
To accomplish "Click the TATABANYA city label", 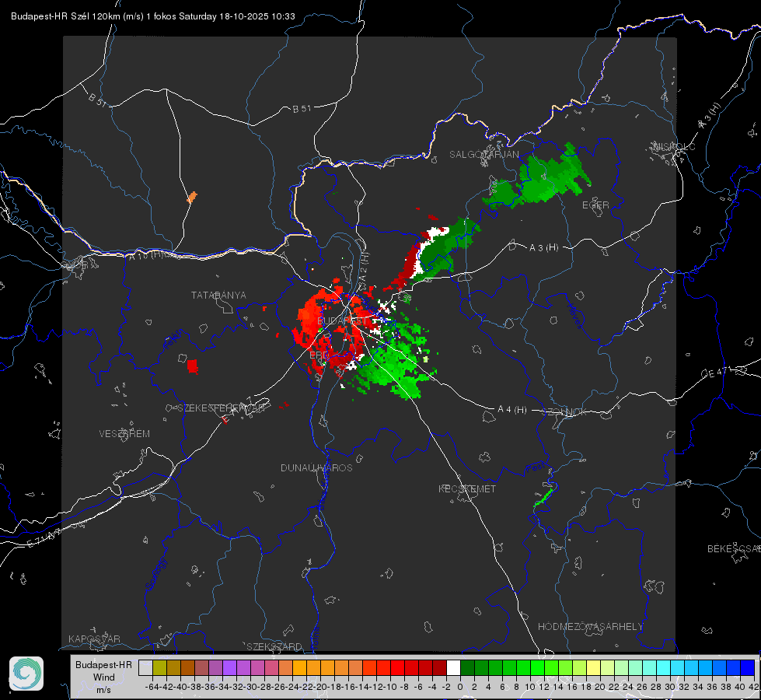I will [218, 295].
